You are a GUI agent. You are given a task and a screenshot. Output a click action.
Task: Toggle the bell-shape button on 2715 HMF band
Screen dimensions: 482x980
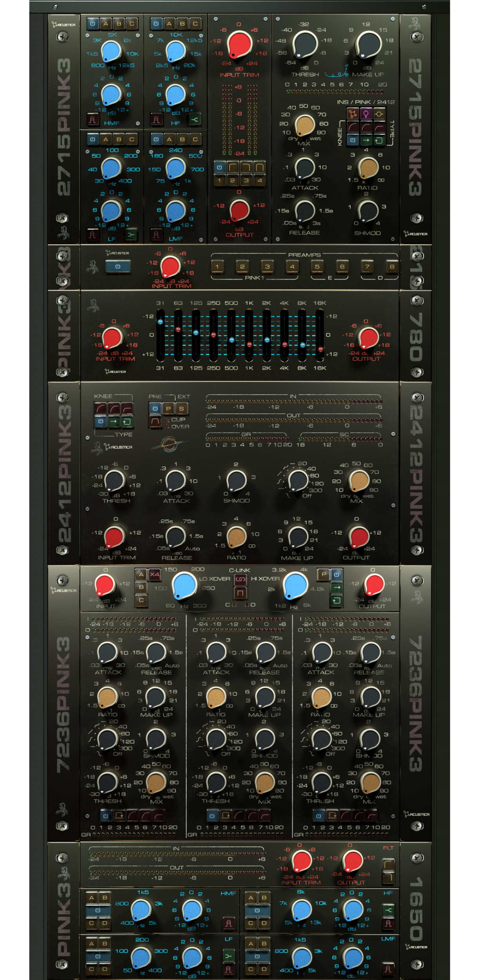click(92, 119)
